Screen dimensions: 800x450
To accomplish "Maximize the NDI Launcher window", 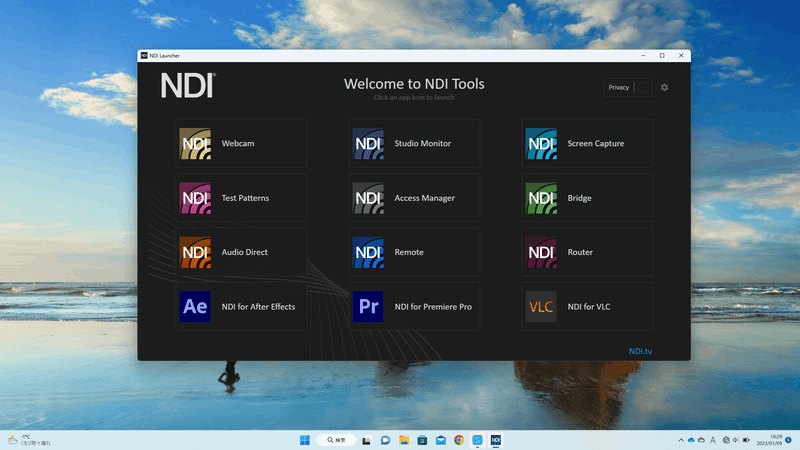I will [x=662, y=56].
